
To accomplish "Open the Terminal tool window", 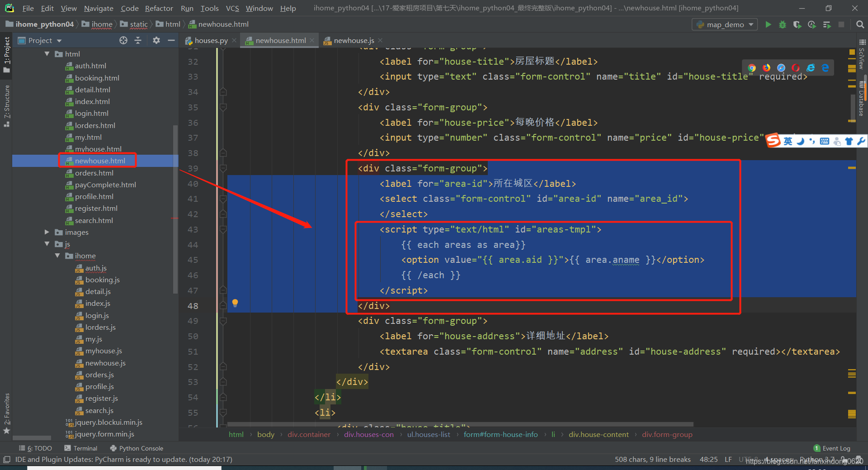I will 81,448.
